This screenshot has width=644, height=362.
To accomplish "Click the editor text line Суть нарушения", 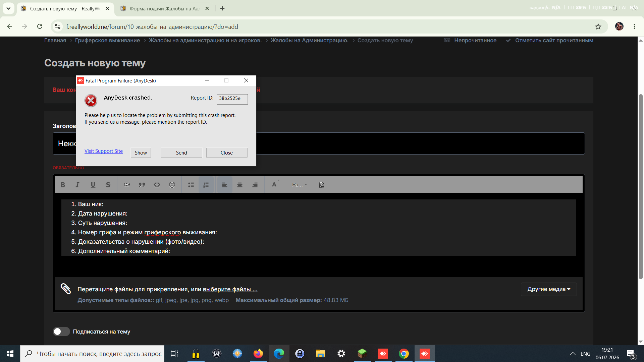I will (103, 223).
